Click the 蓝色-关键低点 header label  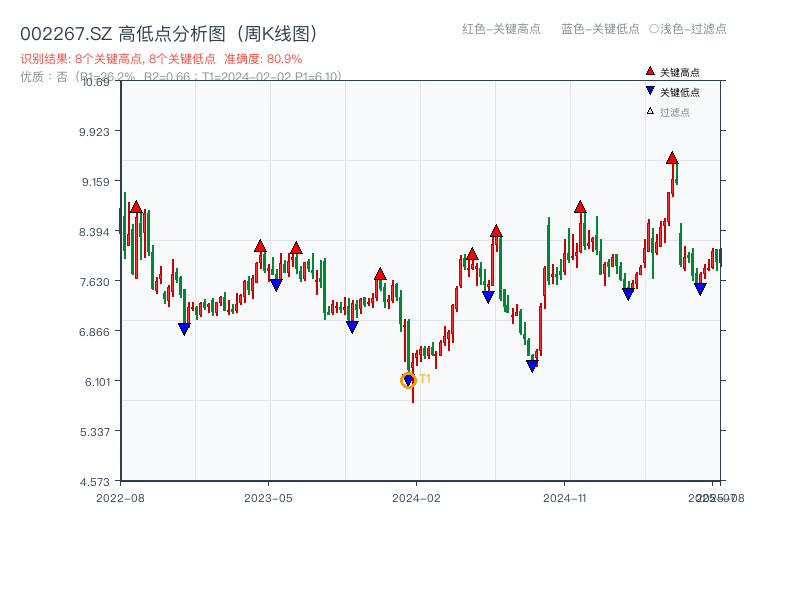pos(600,29)
